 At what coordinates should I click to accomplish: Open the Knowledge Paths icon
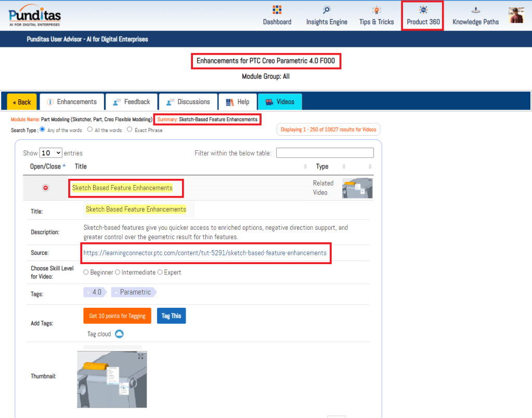(475, 10)
